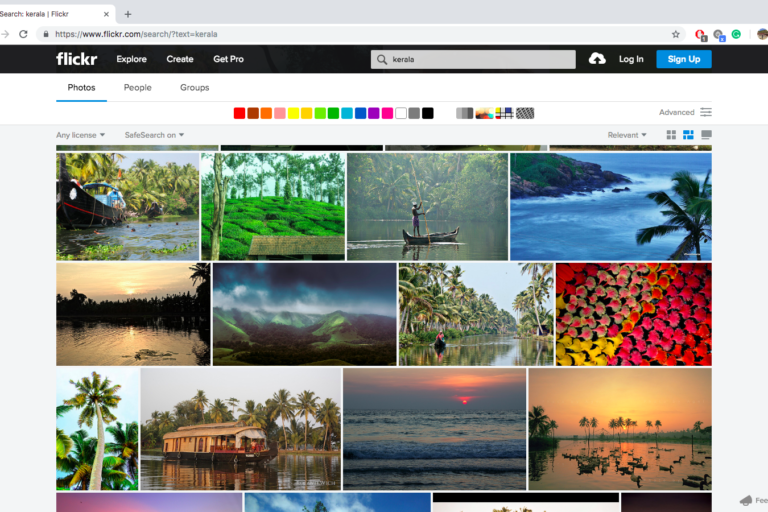
Task: Switch to the square grid view layout
Action: [671, 135]
